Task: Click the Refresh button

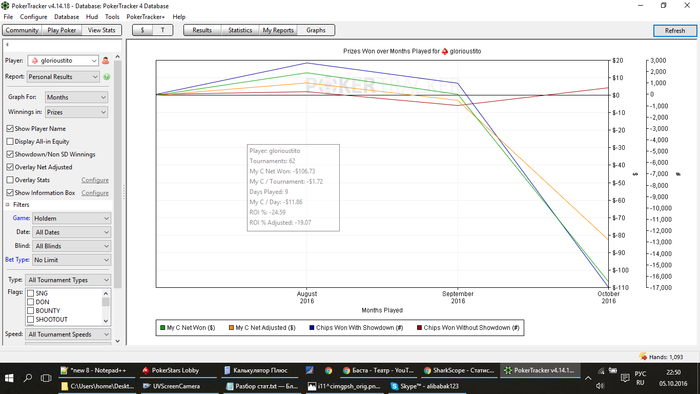Action: (675, 30)
